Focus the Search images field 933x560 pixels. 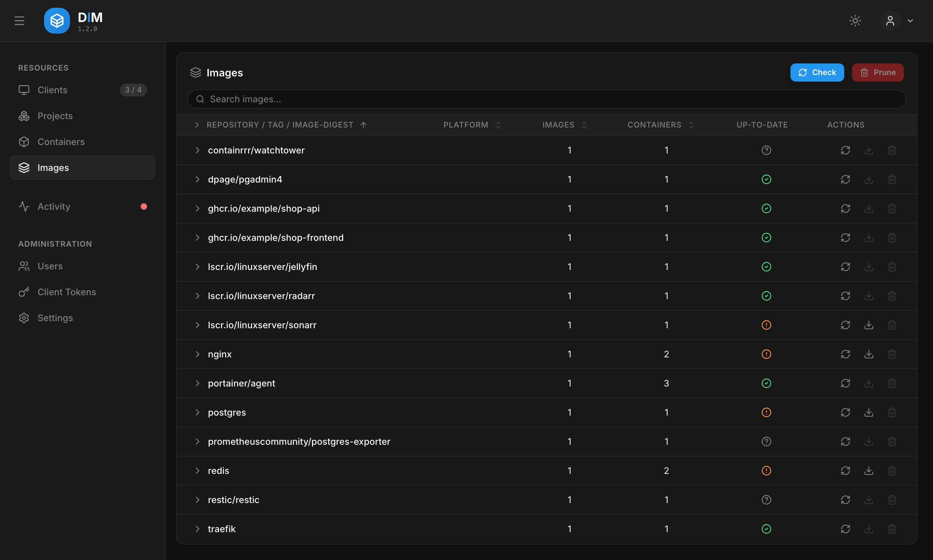547,99
